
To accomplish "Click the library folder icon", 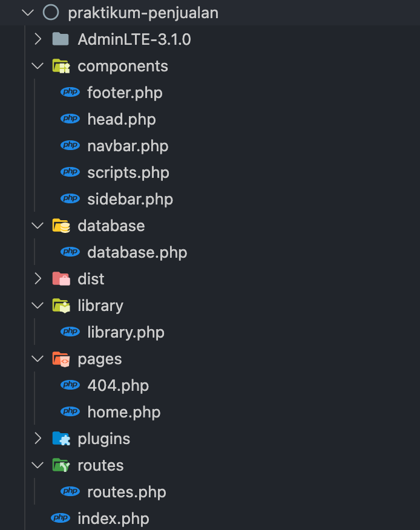I will (x=61, y=306).
